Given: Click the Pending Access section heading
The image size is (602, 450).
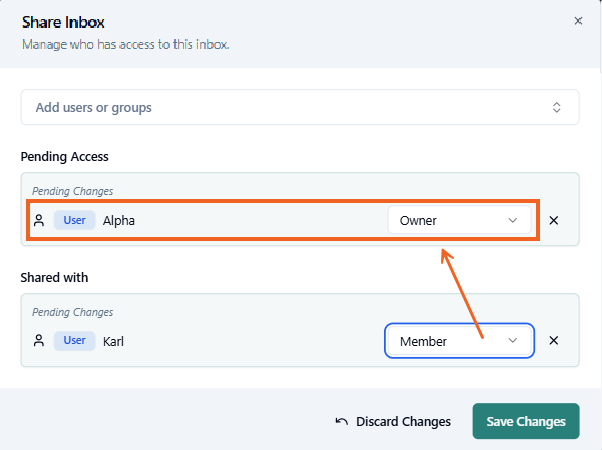Looking at the screenshot, I should [x=64, y=157].
